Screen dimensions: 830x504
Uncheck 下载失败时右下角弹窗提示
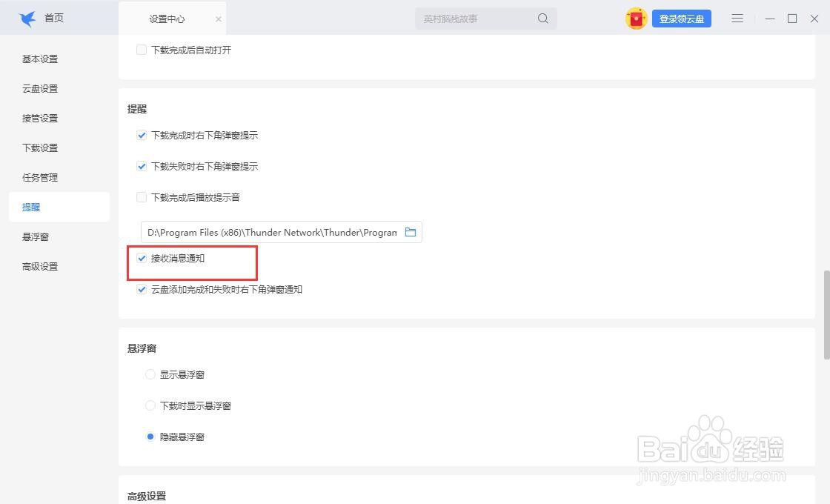point(142,166)
